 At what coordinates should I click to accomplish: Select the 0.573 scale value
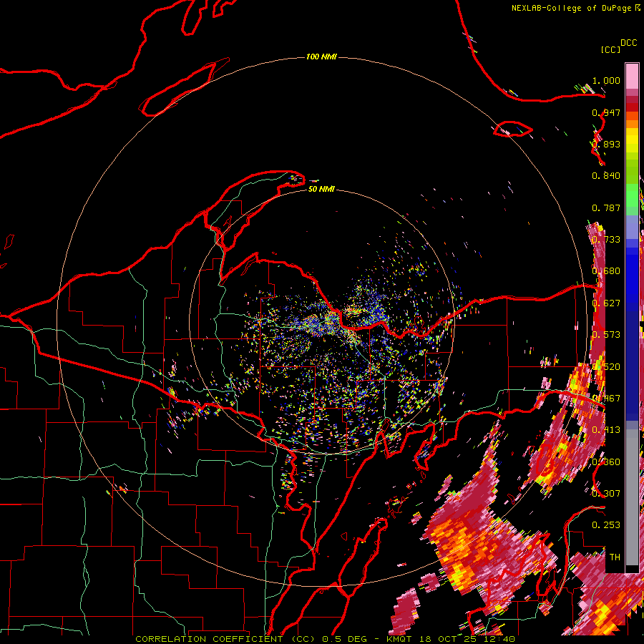coord(606,335)
